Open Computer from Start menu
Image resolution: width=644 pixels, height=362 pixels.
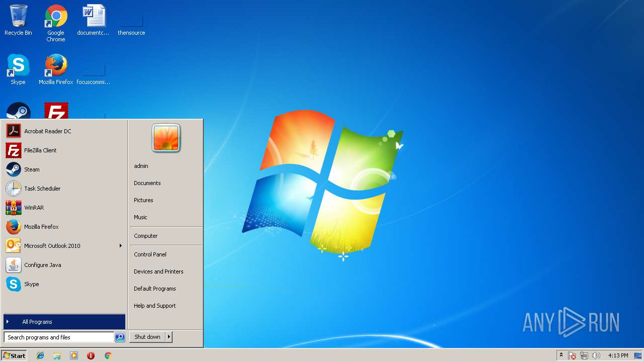(166, 236)
